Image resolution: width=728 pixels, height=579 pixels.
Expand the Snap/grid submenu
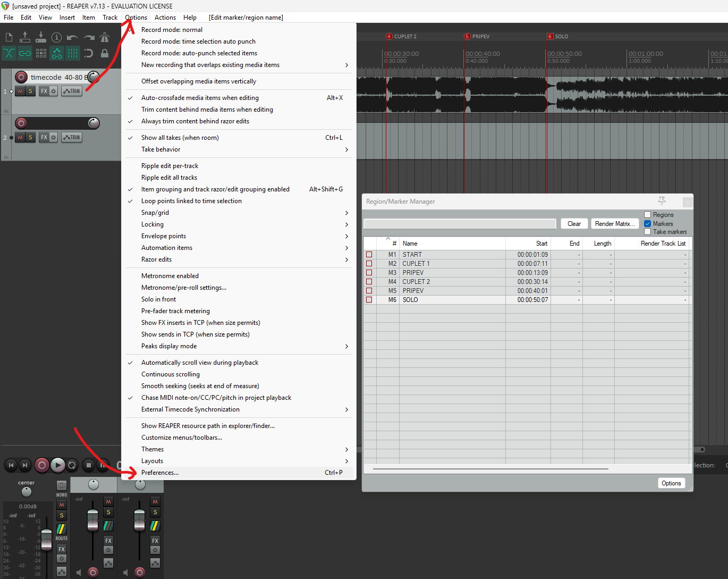click(x=239, y=213)
